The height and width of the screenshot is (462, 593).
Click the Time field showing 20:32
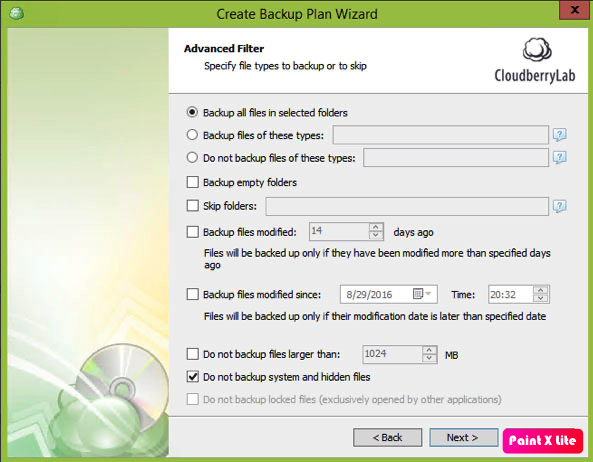point(511,294)
